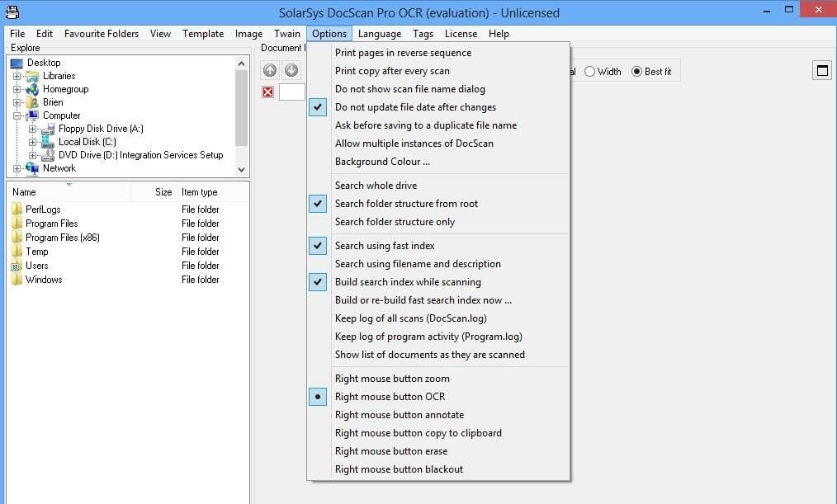Expand the Network tree node
This screenshot has width=837, height=504.
tap(17, 168)
